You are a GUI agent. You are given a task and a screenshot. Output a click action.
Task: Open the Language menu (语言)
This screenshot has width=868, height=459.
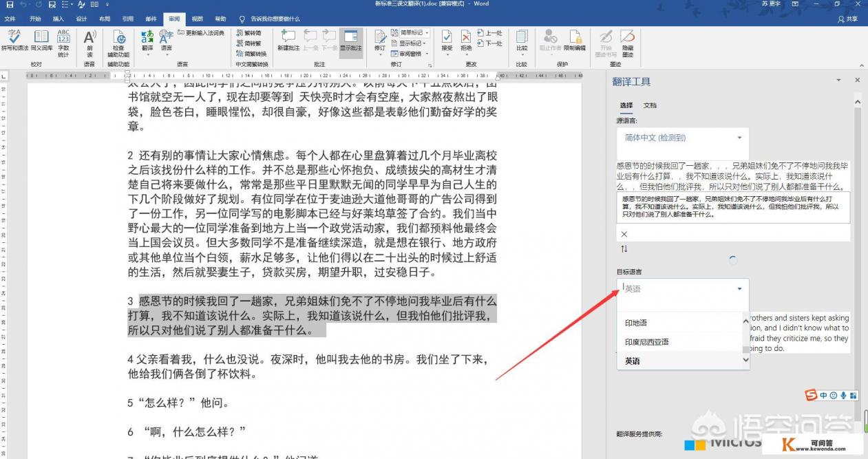coord(167,42)
